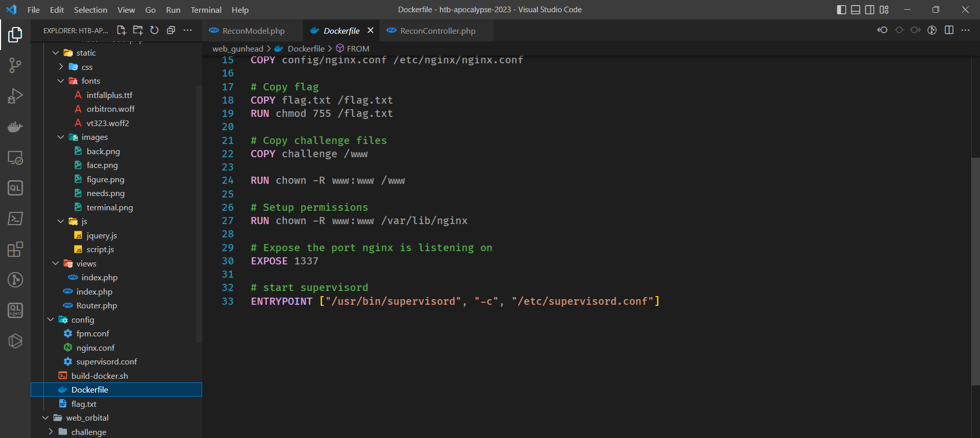Viewport: 980px width, 438px height.
Task: Click Dockerfile in breadcrumb
Action: [306, 48]
